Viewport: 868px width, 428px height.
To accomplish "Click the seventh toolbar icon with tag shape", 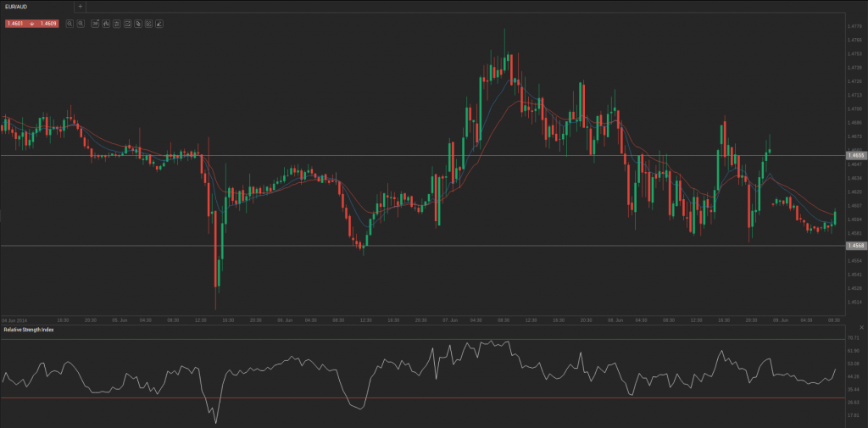I will point(137,24).
